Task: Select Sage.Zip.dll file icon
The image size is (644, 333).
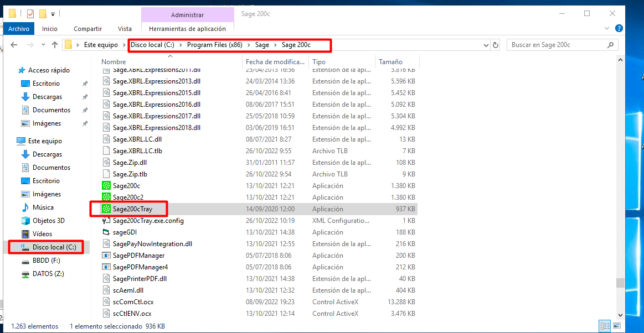Action: click(x=106, y=163)
